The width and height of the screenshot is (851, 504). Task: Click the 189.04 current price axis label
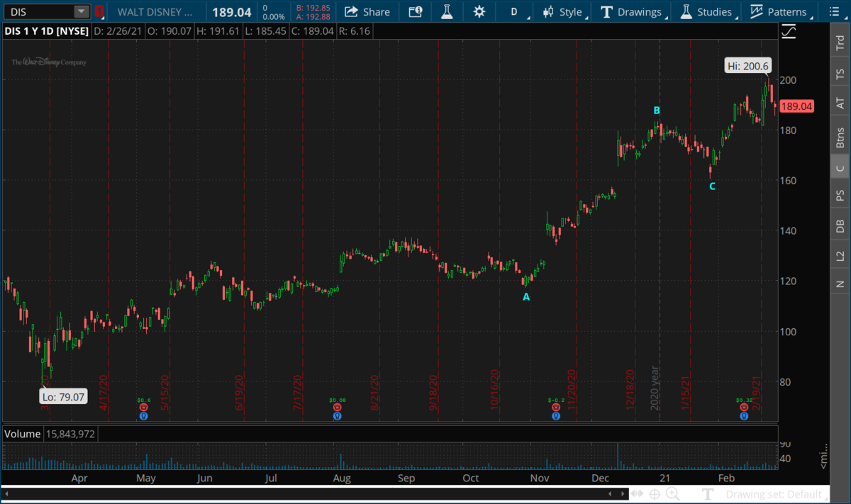coord(796,106)
